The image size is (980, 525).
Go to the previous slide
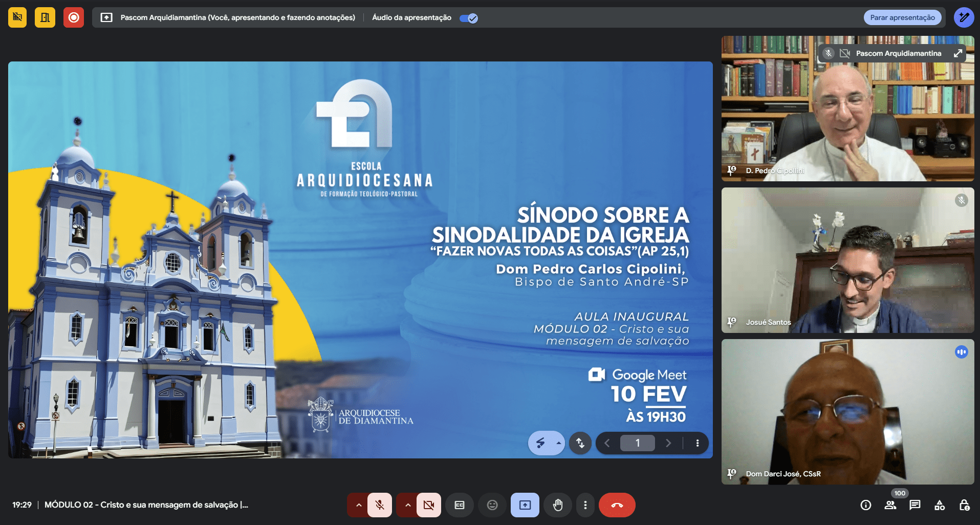tap(607, 443)
